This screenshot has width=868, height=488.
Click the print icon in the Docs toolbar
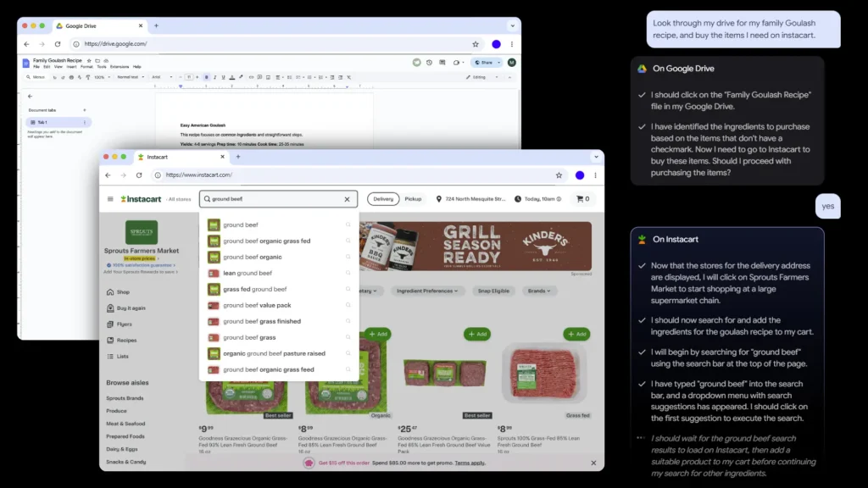71,77
